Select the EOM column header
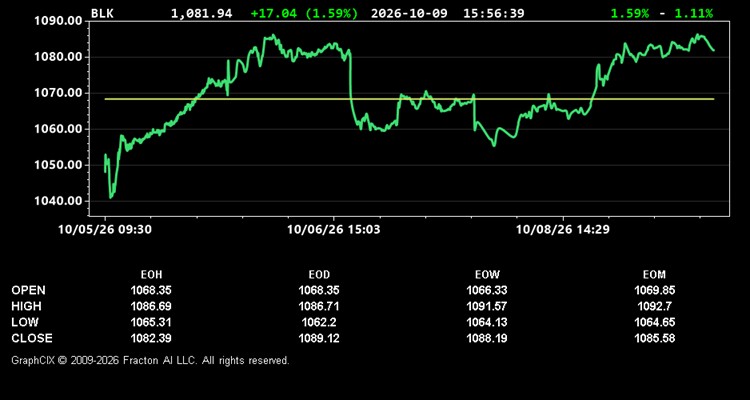This screenshot has height=400, width=750. click(654, 275)
